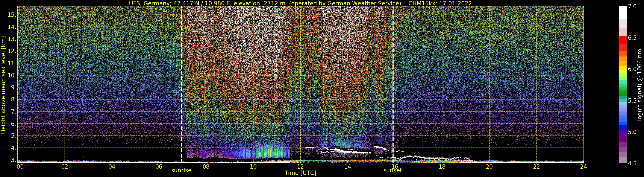The width and height of the screenshot is (644, 177).
Task: Click the height axis tick '12.'
Action: coord(12,51)
